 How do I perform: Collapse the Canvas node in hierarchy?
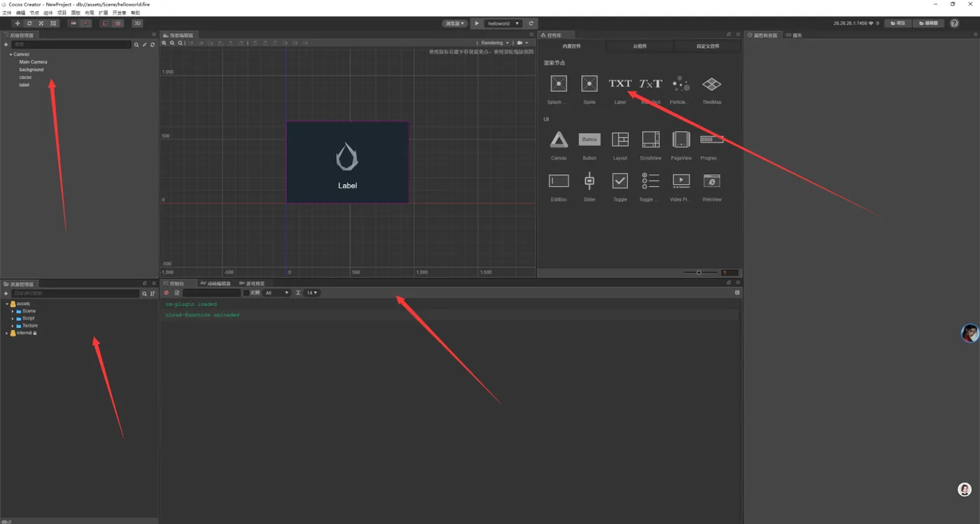pos(11,55)
